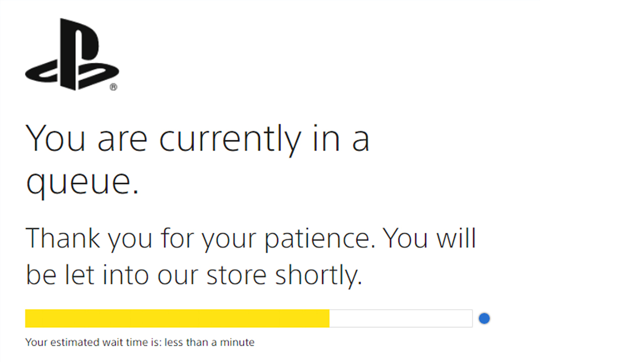Screen dimensions: 644x362
Task: Click the right end of the progress bar
Action: click(x=471, y=318)
